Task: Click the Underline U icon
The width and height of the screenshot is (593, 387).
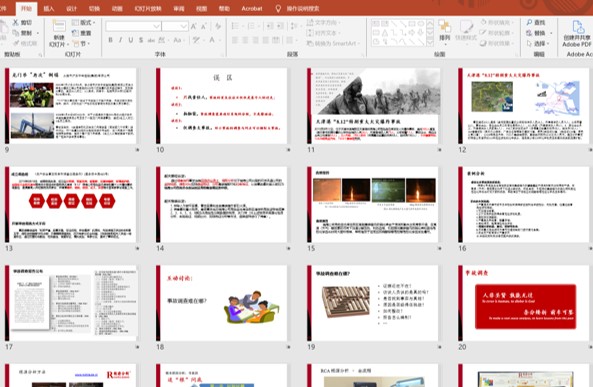Action: click(130, 40)
